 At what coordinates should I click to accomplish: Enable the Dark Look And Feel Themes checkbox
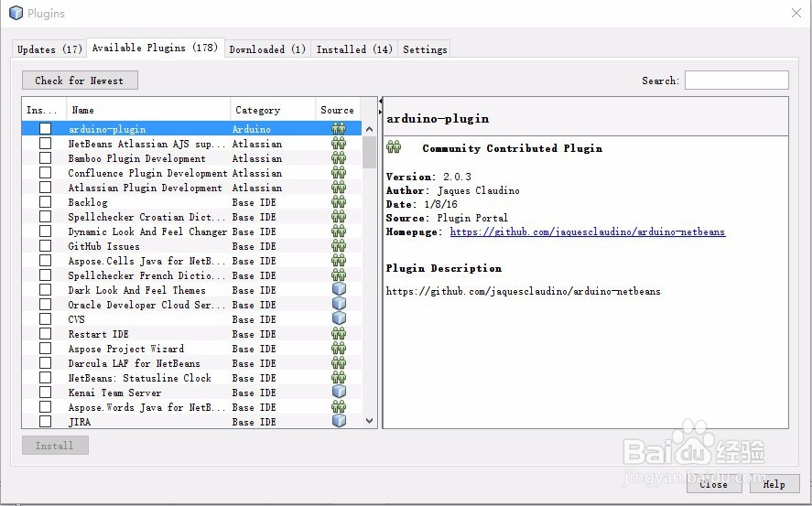(x=46, y=290)
